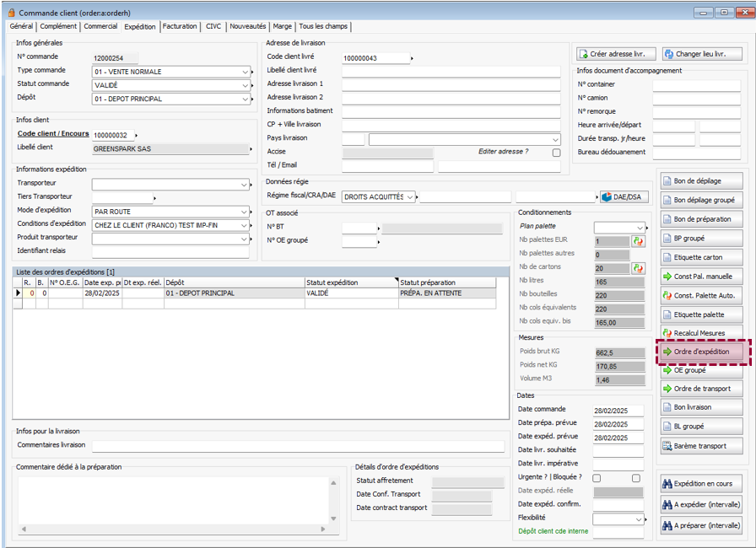Click the Ordre d'expédition button
Screen dimensions: 756x548
click(x=701, y=352)
